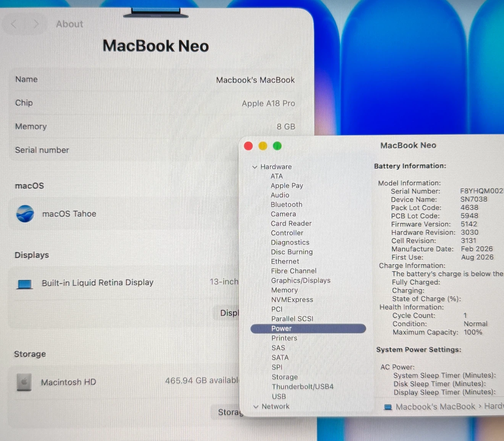The width and height of the screenshot is (504, 441).
Task: Select Apple Pay in the Hardware list
Action: tap(287, 186)
